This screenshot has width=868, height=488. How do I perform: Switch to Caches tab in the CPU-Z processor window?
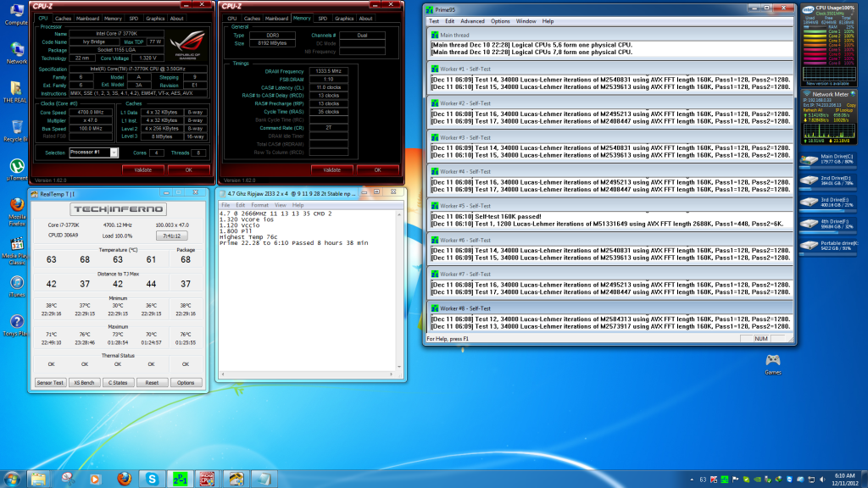click(x=63, y=19)
